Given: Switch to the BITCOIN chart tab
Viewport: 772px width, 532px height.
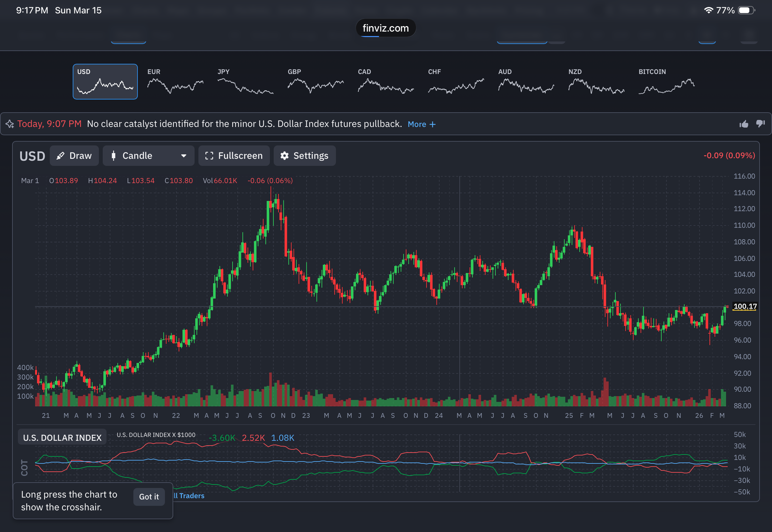Looking at the screenshot, I should click(666, 82).
